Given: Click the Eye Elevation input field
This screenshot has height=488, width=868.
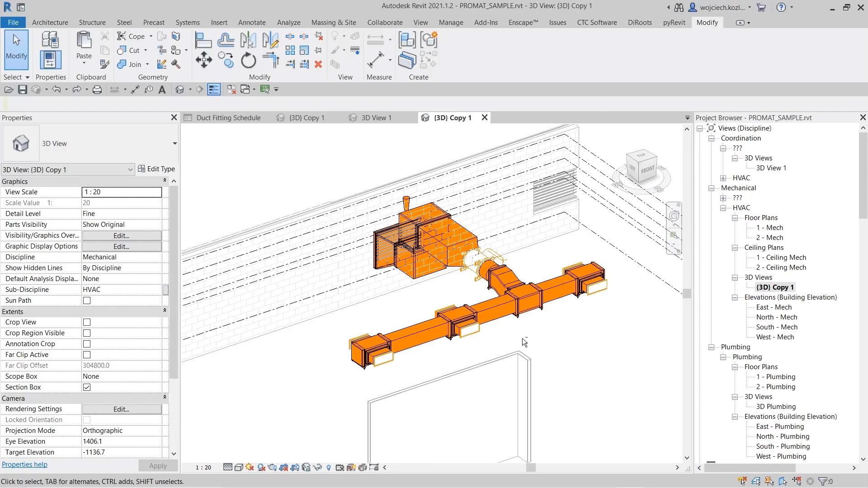Looking at the screenshot, I should [x=122, y=441].
